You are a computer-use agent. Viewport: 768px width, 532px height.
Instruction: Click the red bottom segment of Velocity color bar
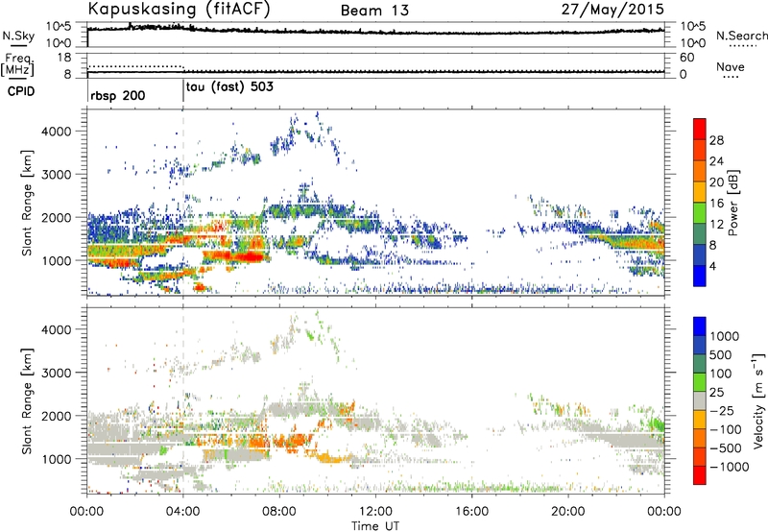pyautogui.click(x=700, y=475)
